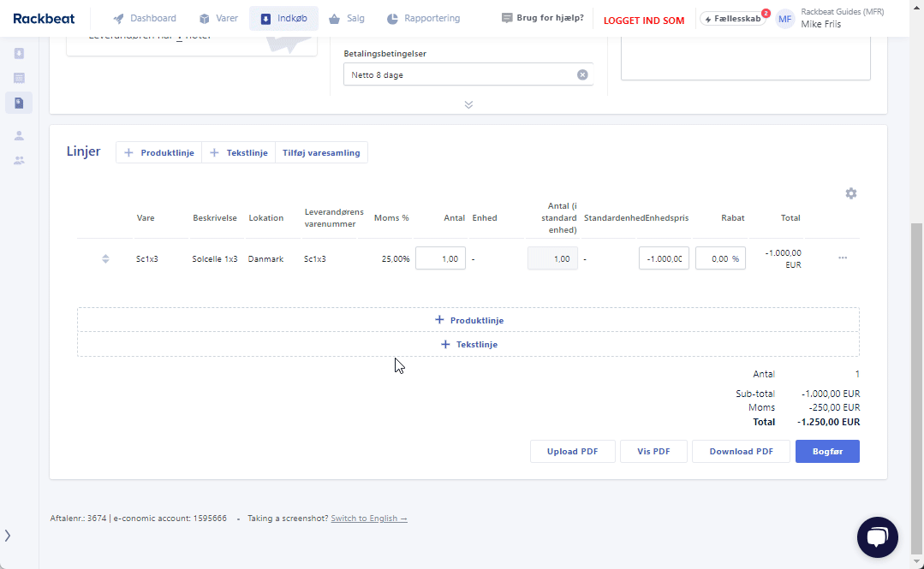Click the sidebar invoices document icon
This screenshot has height=569, width=924.
[19, 103]
